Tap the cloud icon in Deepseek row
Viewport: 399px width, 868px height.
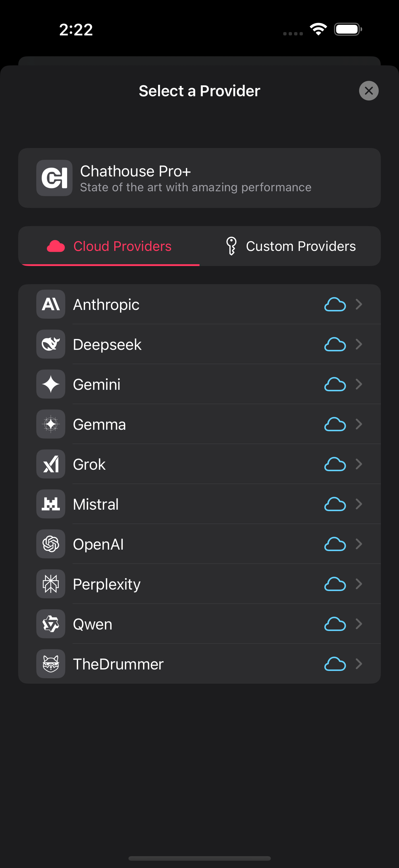coord(335,344)
